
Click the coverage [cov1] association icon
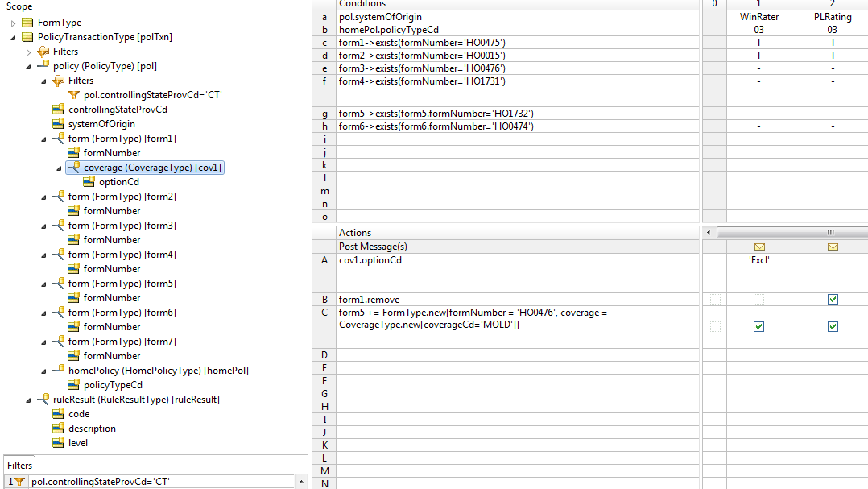[73, 168]
